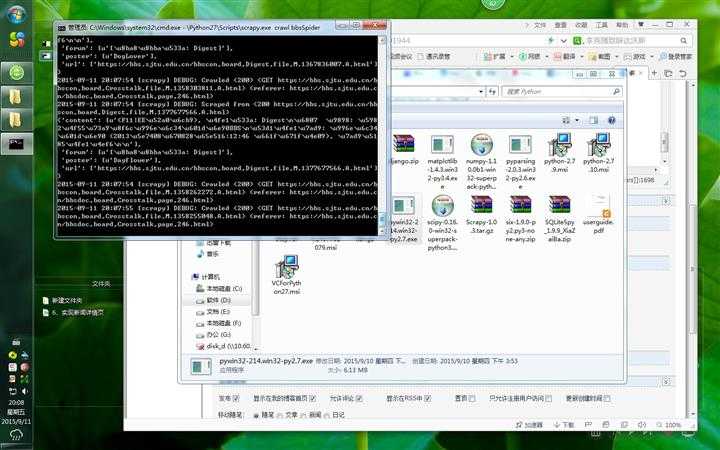The height and width of the screenshot is (450, 720).
Task: Toggle the 更新创建时间 checkbox
Action: click(x=607, y=398)
